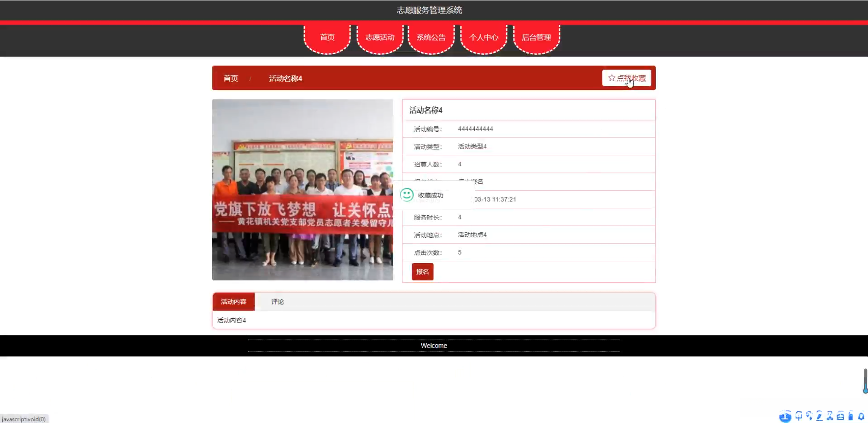
Task: Click the activity group photo thumbnail
Action: coord(303,190)
